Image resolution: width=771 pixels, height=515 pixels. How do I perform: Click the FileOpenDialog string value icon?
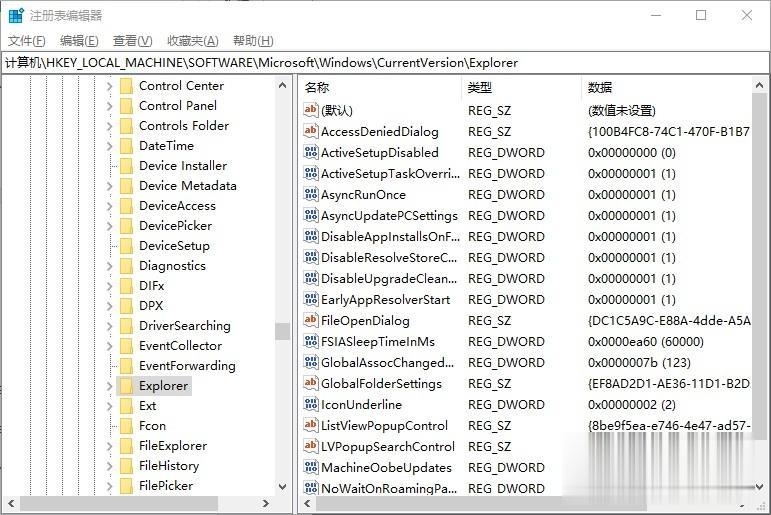point(310,320)
